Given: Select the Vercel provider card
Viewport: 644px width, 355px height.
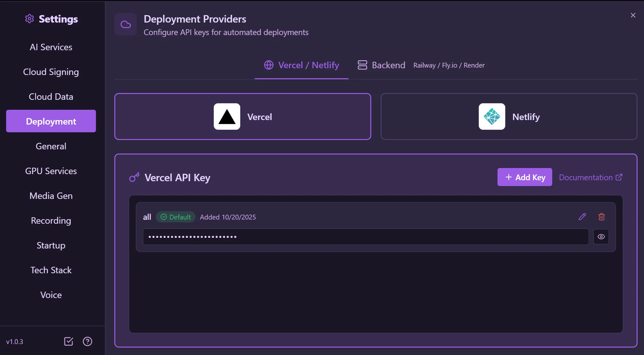Looking at the screenshot, I should pyautogui.click(x=243, y=117).
